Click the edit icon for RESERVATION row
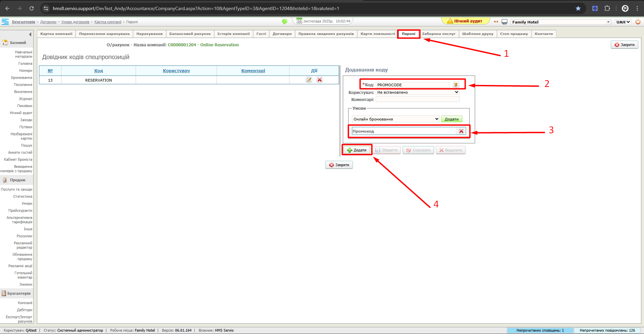Image resolution: width=644 pixels, height=334 pixels. [x=309, y=80]
